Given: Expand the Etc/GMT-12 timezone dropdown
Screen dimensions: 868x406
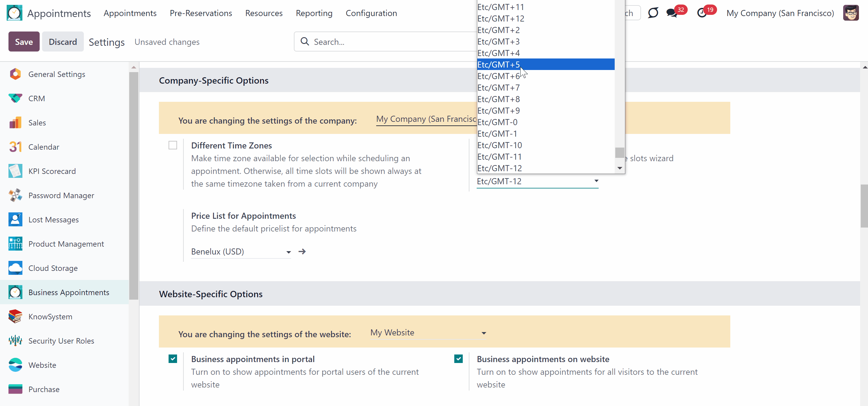Looking at the screenshot, I should point(538,181).
